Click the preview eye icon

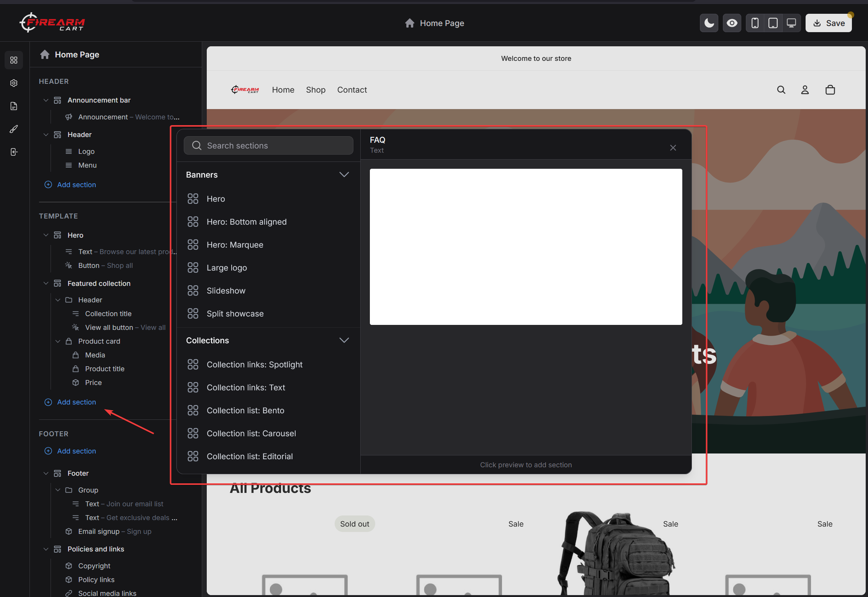[x=732, y=23]
